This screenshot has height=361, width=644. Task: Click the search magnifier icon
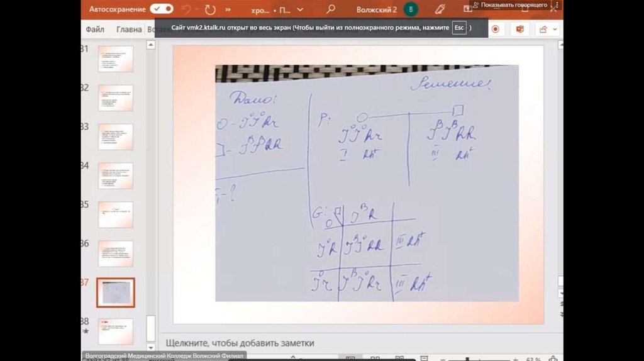[x=331, y=9]
